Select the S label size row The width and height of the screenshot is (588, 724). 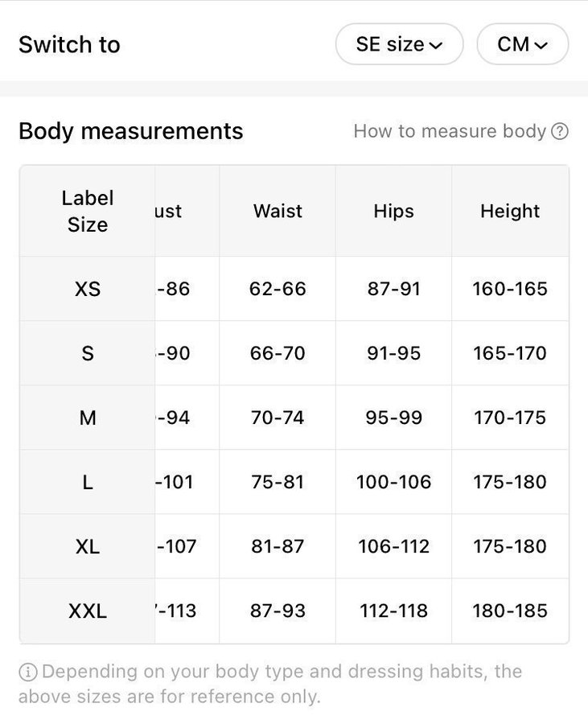[x=88, y=353]
